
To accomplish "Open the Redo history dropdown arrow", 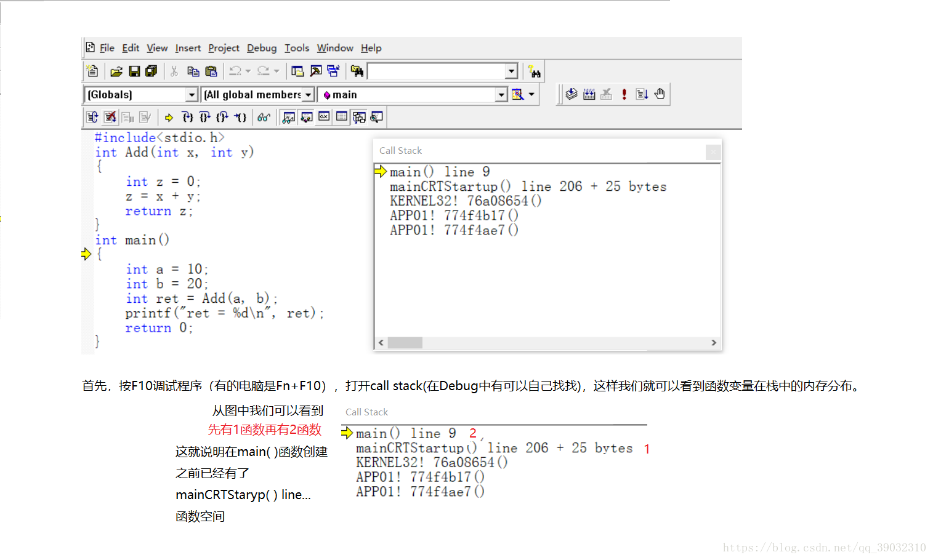I will pos(277,71).
